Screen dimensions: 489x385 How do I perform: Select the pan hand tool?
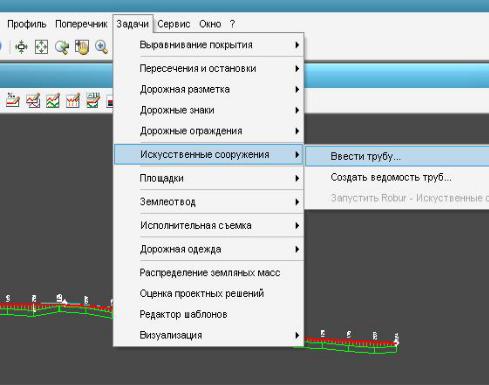click(82, 47)
